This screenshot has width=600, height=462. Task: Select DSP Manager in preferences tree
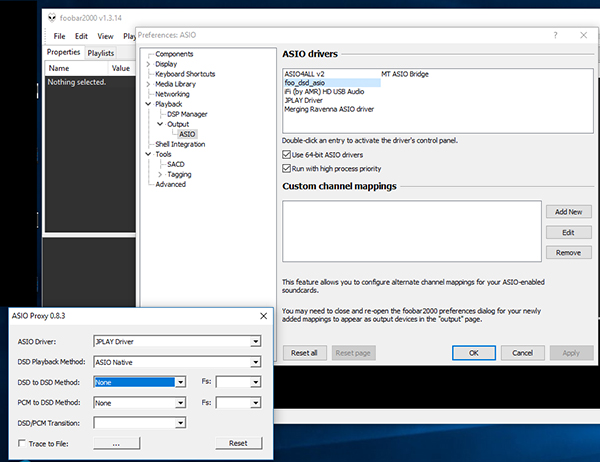[x=187, y=114]
